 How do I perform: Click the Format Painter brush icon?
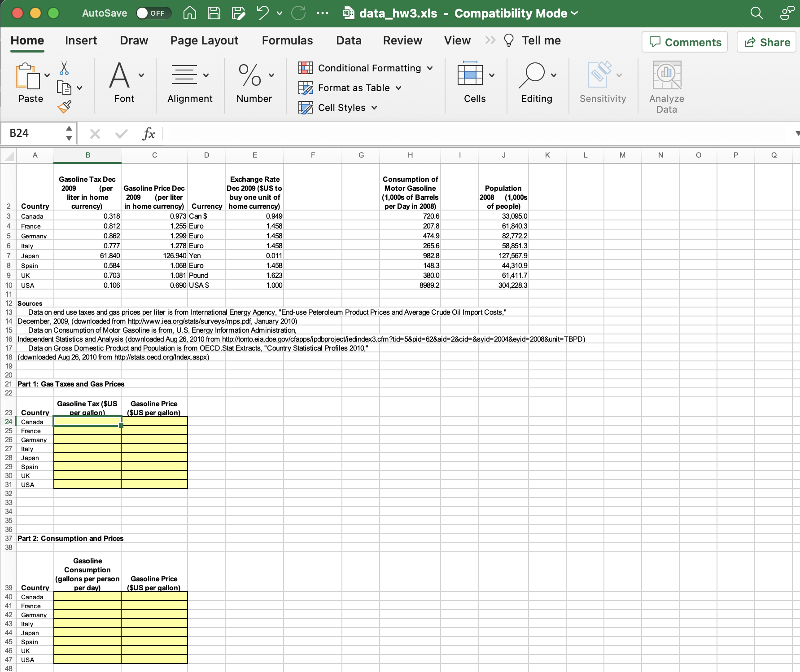pos(64,107)
